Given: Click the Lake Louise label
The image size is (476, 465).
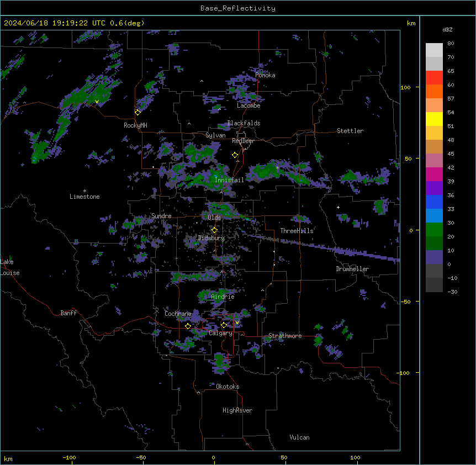Looking at the screenshot, I should coord(10,267).
